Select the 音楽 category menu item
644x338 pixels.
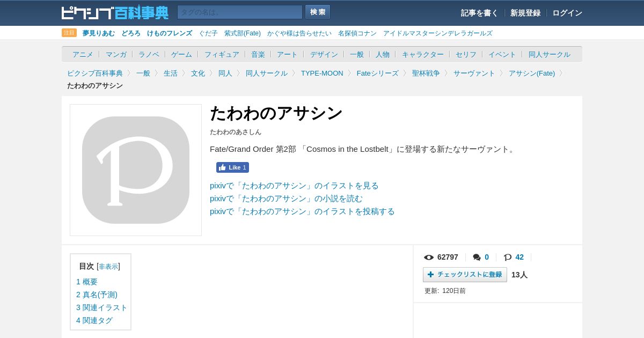(258, 54)
